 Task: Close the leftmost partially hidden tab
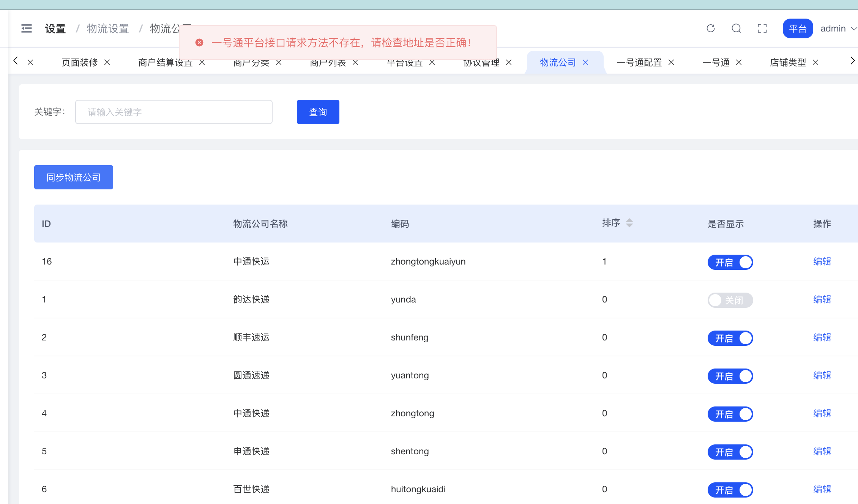point(31,62)
